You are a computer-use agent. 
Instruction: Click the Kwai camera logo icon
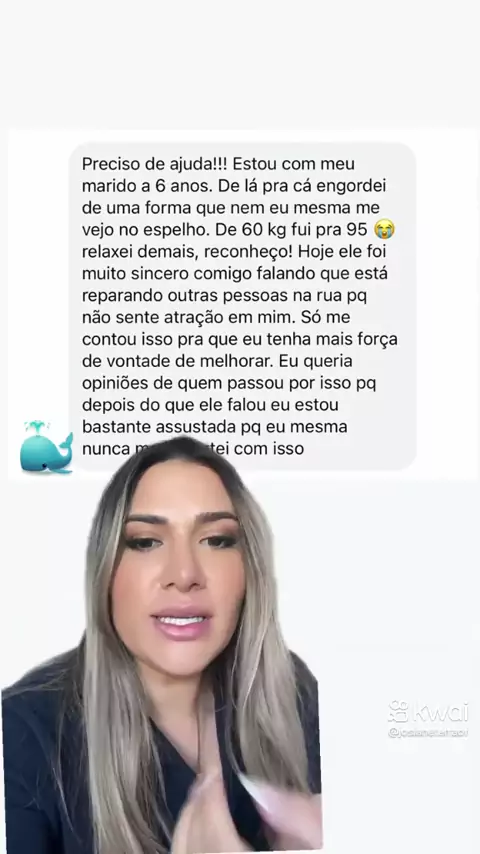pos(399,712)
